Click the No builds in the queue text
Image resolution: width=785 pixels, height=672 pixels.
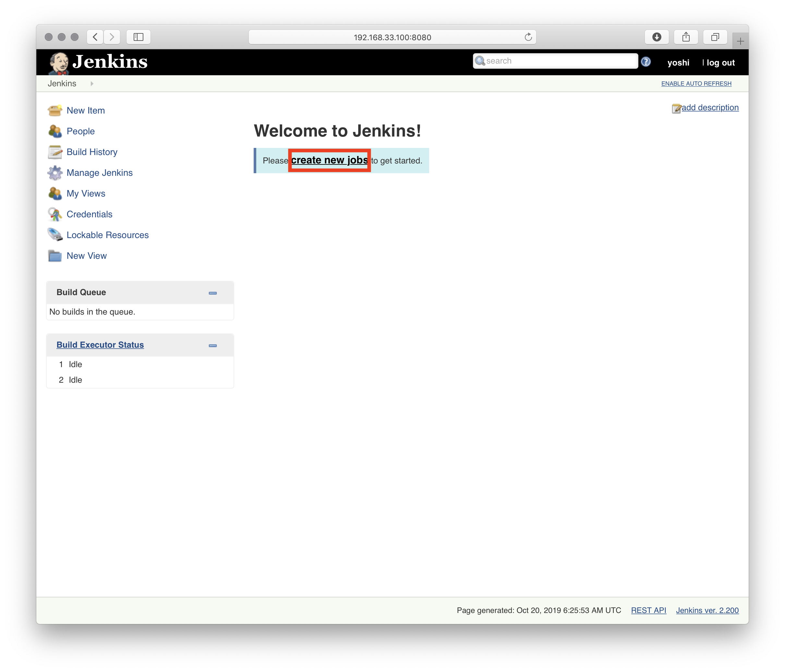tap(92, 312)
